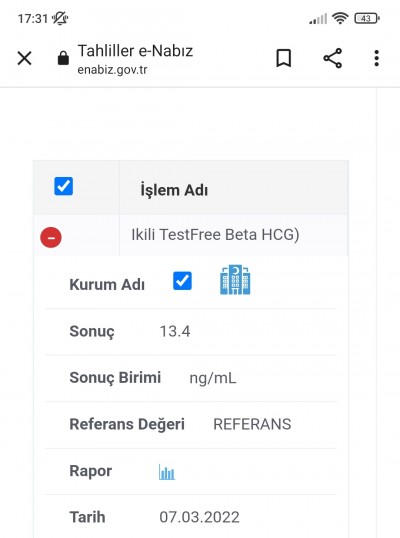Share the page using share icon
400x538 pixels.
[x=332, y=58]
